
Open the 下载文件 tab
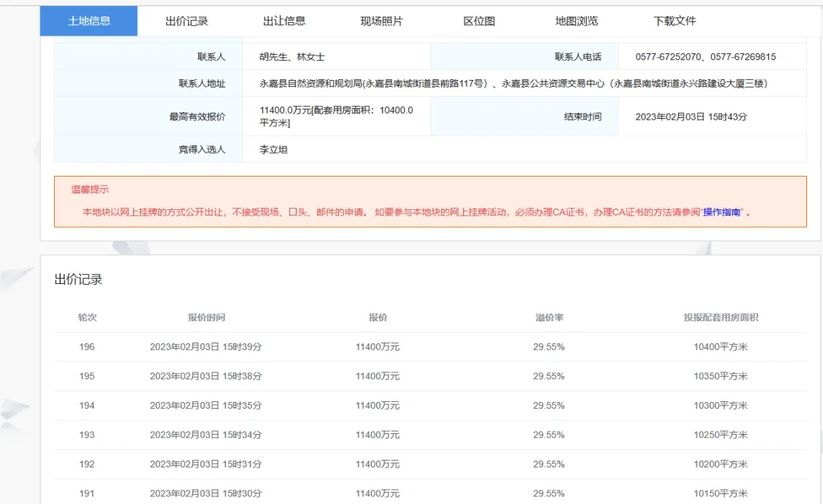(674, 21)
